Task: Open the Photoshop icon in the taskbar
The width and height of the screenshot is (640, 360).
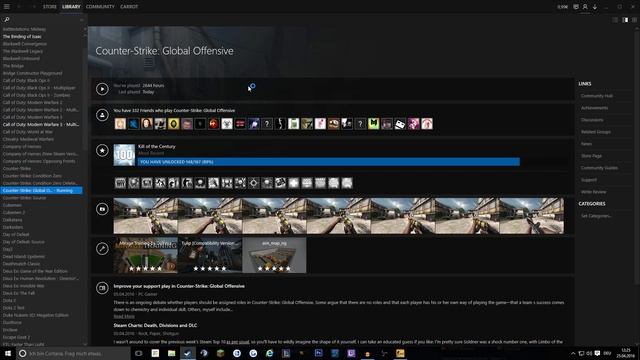Action: tap(318, 353)
